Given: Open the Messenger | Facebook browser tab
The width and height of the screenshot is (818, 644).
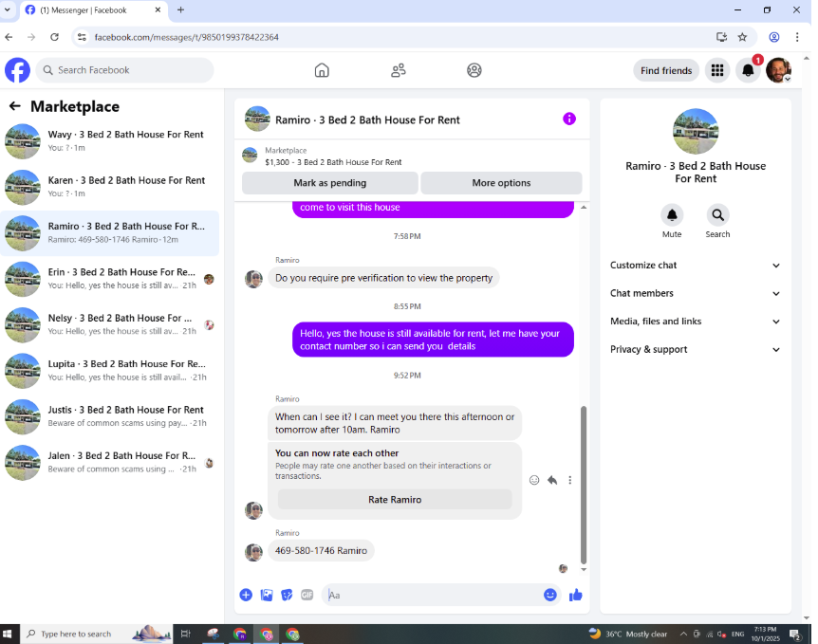Looking at the screenshot, I should [x=94, y=10].
